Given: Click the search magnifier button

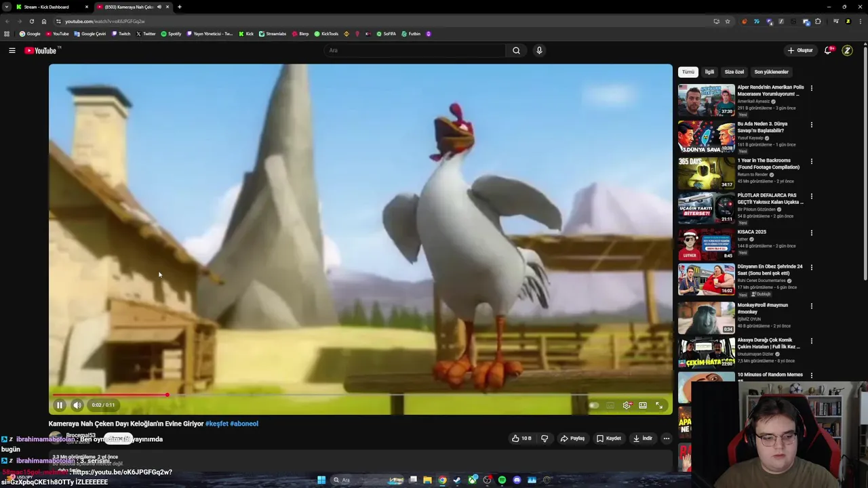Looking at the screenshot, I should [516, 50].
